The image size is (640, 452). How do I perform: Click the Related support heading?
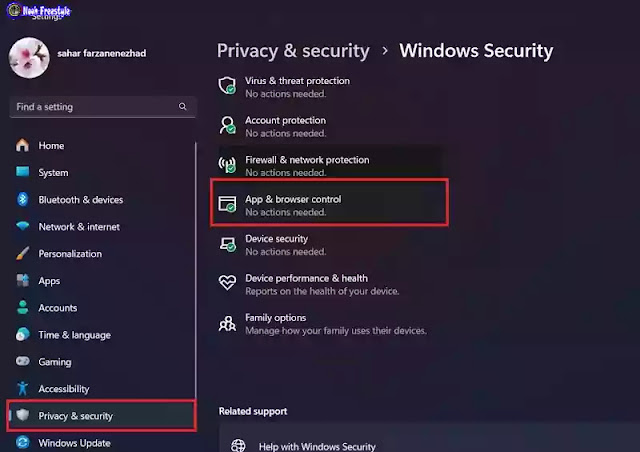253,411
